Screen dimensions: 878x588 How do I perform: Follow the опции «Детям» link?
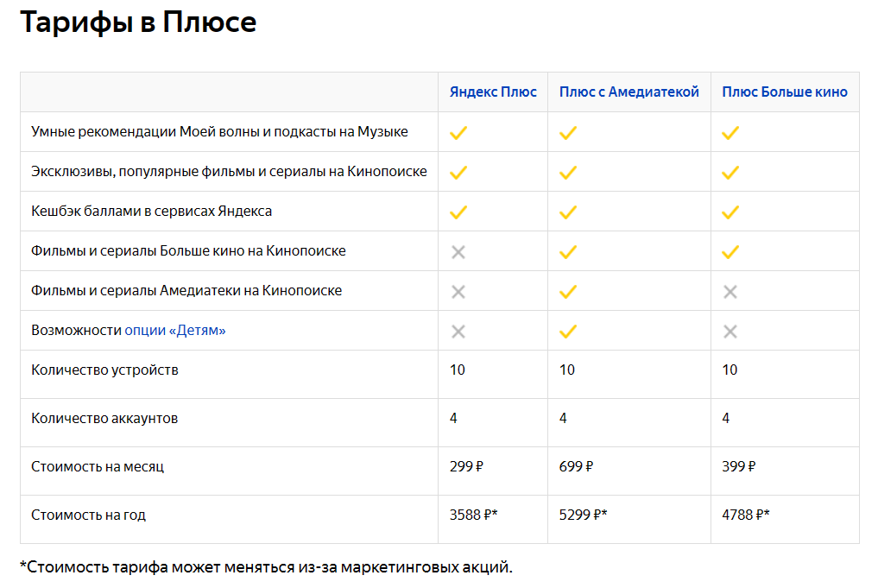(175, 331)
